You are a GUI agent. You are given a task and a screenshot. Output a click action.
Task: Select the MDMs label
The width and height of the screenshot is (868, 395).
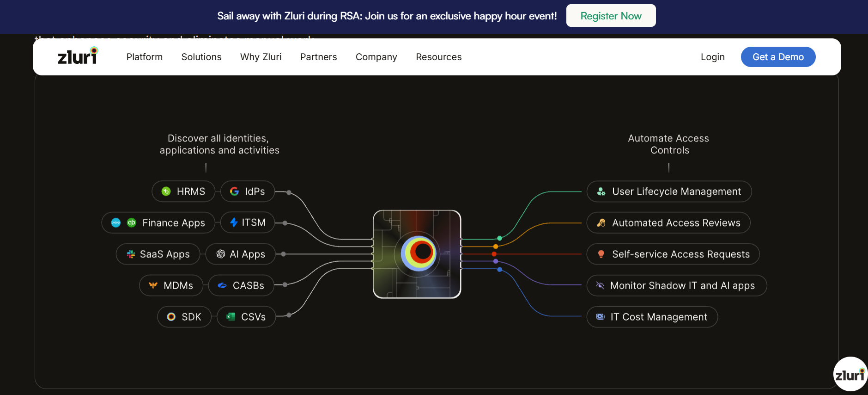(x=178, y=285)
